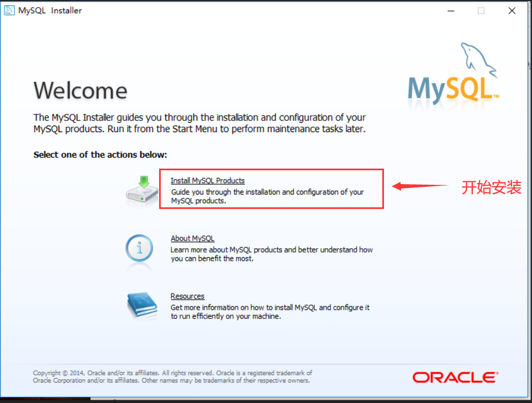Screen dimensions: 532x403
Task: Close the MySQL Installer window
Action: point(512,11)
